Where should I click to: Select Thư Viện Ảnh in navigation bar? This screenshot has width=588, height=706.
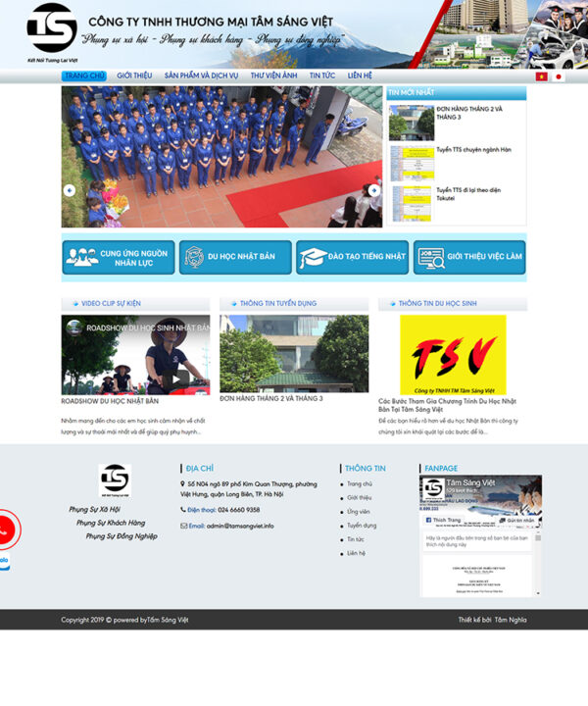coord(273,76)
